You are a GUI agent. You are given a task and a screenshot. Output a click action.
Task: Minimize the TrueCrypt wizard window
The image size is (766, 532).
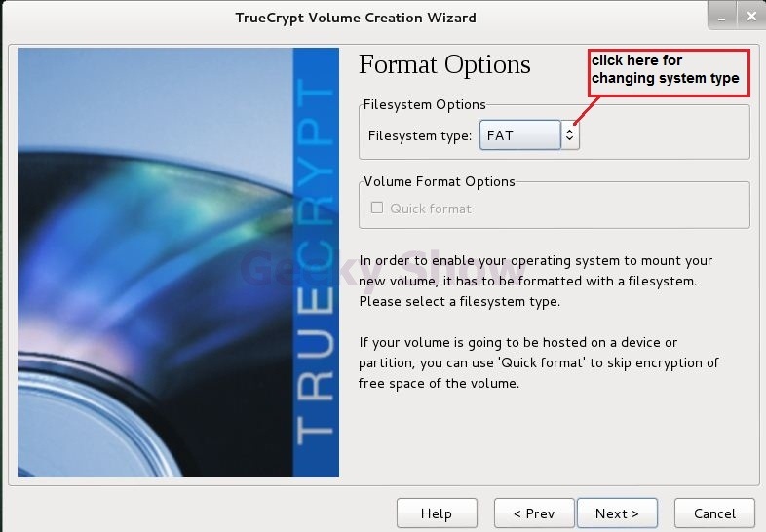721,18
